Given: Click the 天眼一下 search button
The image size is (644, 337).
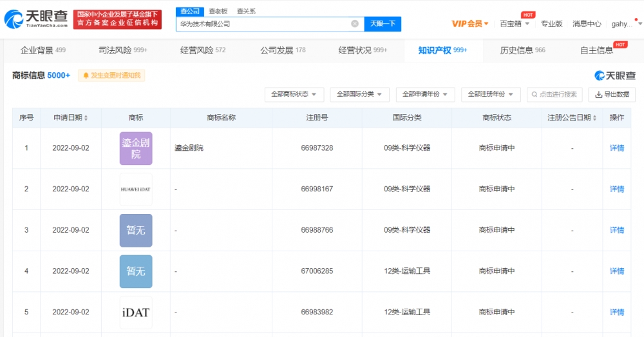Looking at the screenshot, I should point(383,24).
